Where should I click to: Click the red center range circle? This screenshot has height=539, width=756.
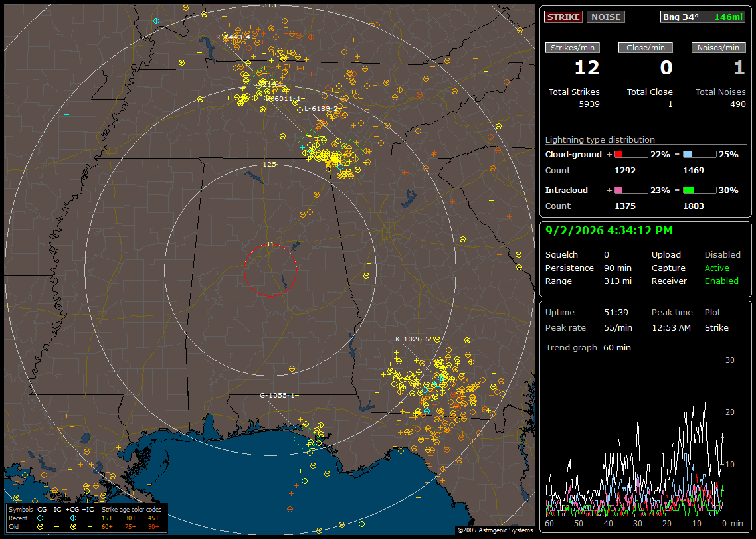tap(270, 269)
